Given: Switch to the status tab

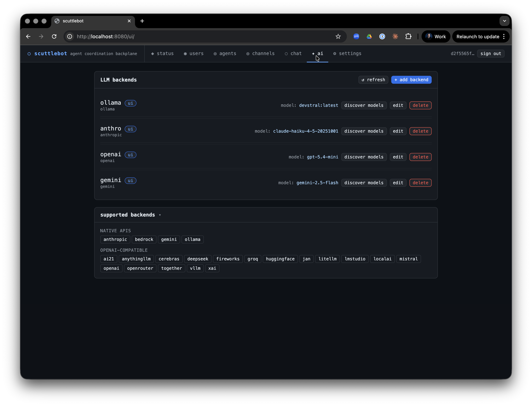Looking at the screenshot, I should click(x=162, y=53).
